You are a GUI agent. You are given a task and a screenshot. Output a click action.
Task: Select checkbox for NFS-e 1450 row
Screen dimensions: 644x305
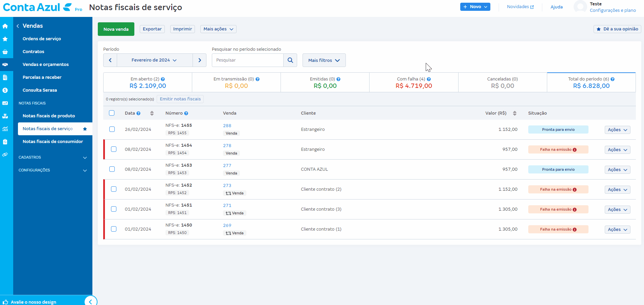click(x=114, y=229)
